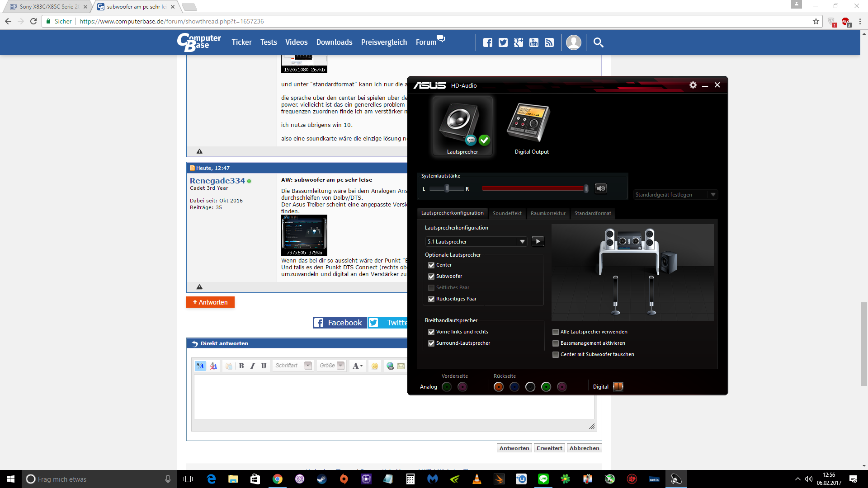Open Standardgerät festlegen dropdown
The width and height of the screenshot is (868, 488).
tap(713, 195)
